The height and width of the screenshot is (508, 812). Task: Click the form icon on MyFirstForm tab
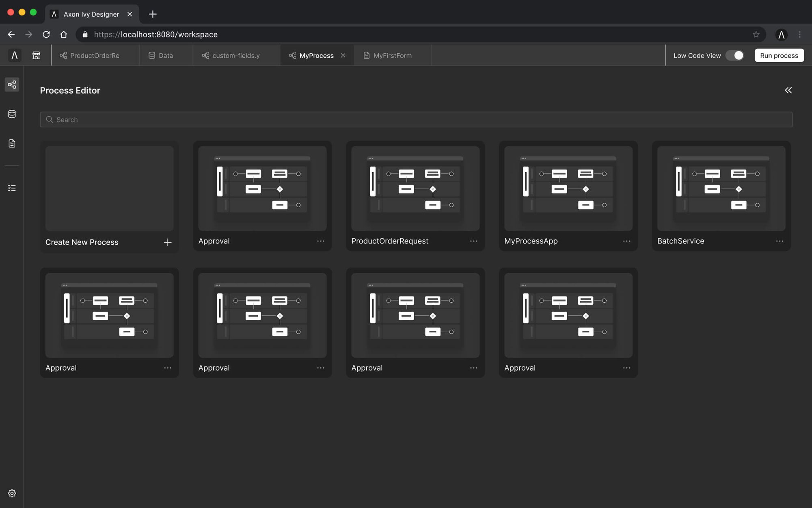pyautogui.click(x=367, y=55)
